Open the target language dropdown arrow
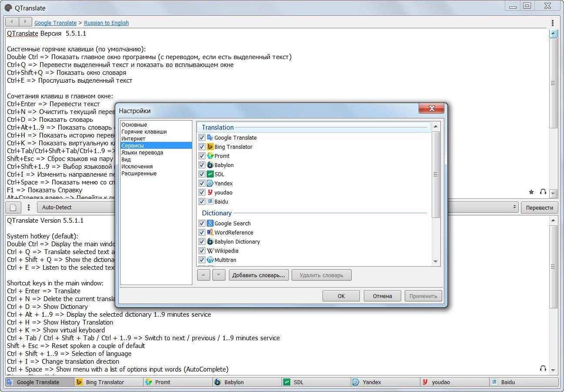This screenshot has height=392, width=564. click(514, 208)
